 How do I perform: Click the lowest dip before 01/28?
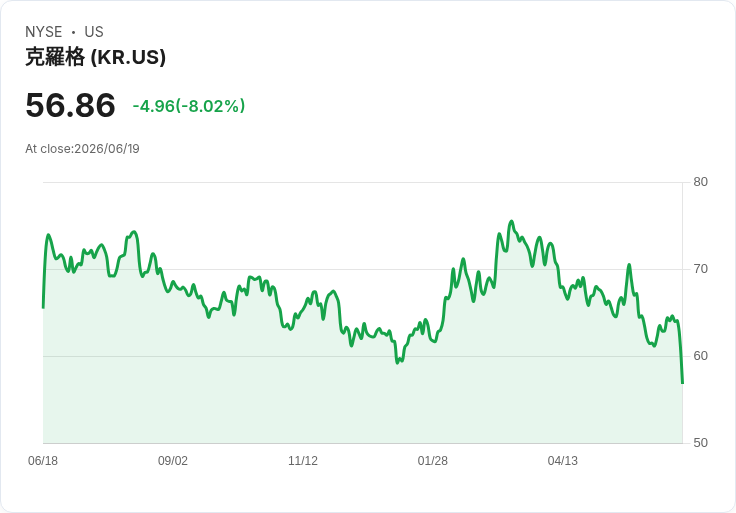[398, 362]
